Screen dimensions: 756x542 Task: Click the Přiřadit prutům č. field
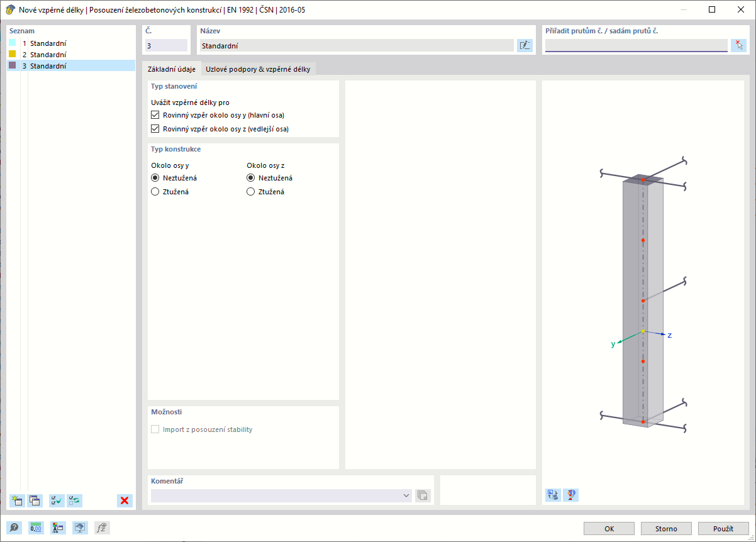tap(636, 45)
